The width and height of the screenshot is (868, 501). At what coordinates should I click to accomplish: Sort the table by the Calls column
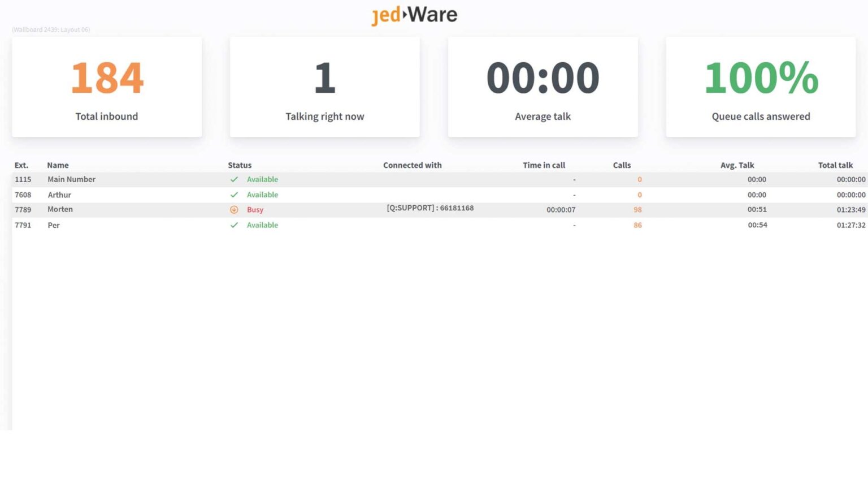[x=622, y=165]
